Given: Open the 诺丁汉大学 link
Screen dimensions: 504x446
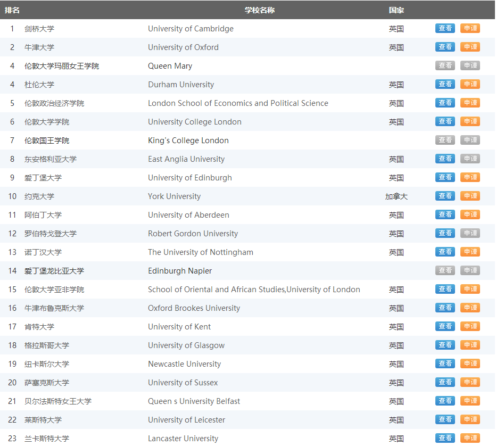Looking at the screenshot, I should 43,253.
